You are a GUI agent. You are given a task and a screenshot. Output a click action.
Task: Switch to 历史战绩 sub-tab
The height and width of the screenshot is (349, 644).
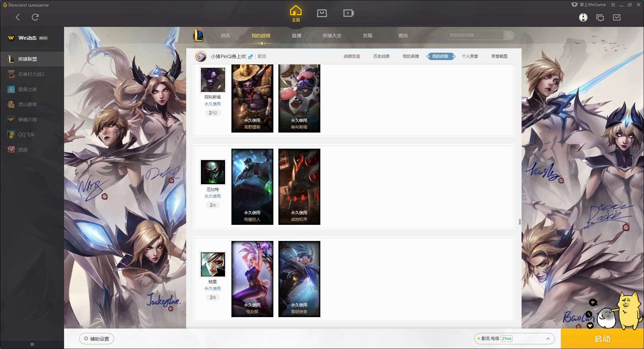point(381,56)
